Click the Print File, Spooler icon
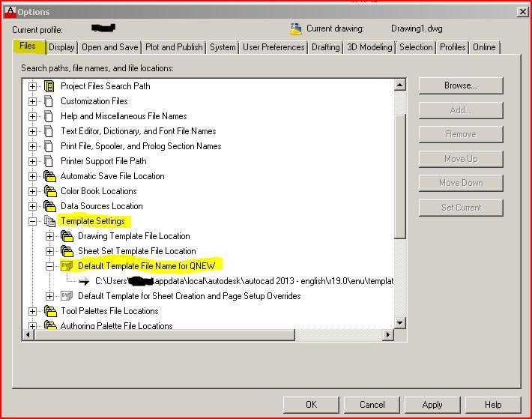The width and height of the screenshot is (532, 419). pyautogui.click(x=49, y=146)
